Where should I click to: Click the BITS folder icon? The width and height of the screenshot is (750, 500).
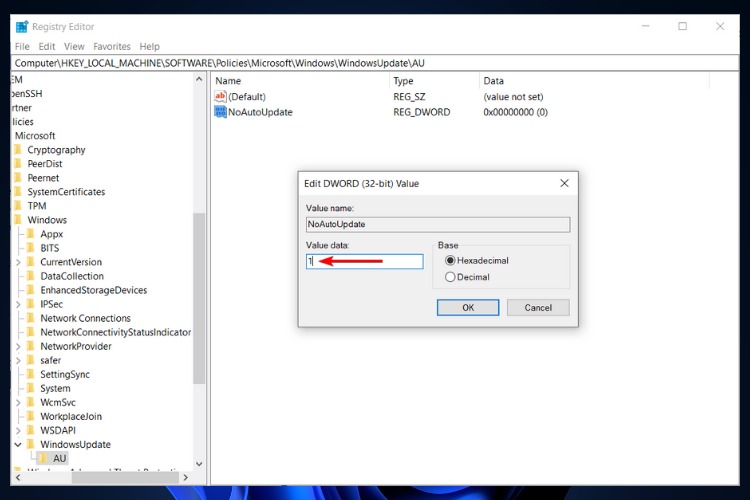tap(31, 248)
